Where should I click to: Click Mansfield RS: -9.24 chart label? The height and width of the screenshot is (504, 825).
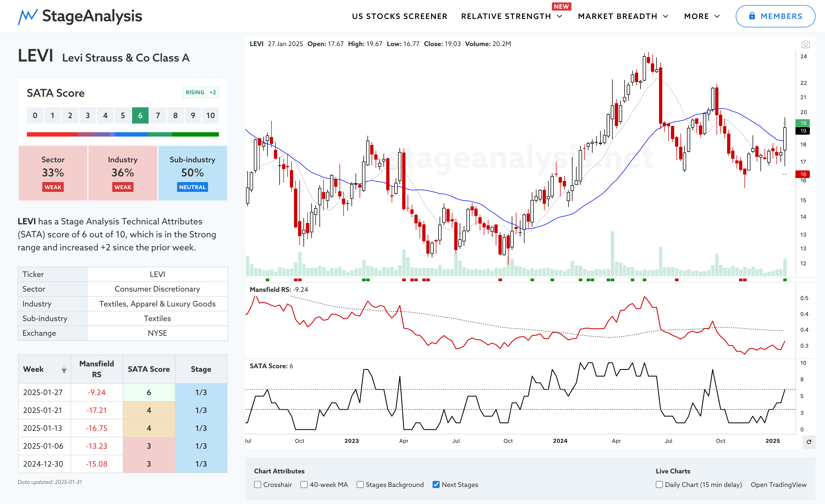pyautogui.click(x=279, y=290)
